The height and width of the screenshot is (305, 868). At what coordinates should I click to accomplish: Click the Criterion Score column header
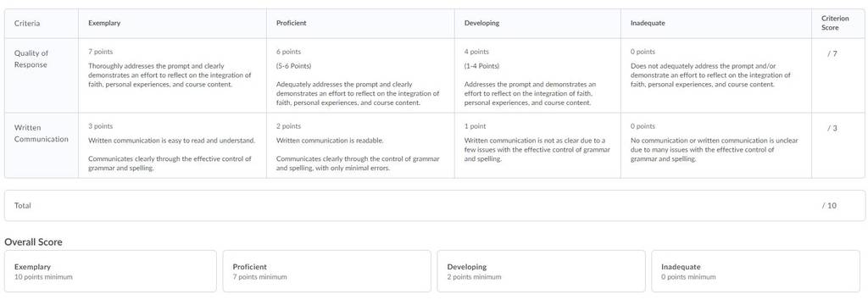(x=835, y=23)
